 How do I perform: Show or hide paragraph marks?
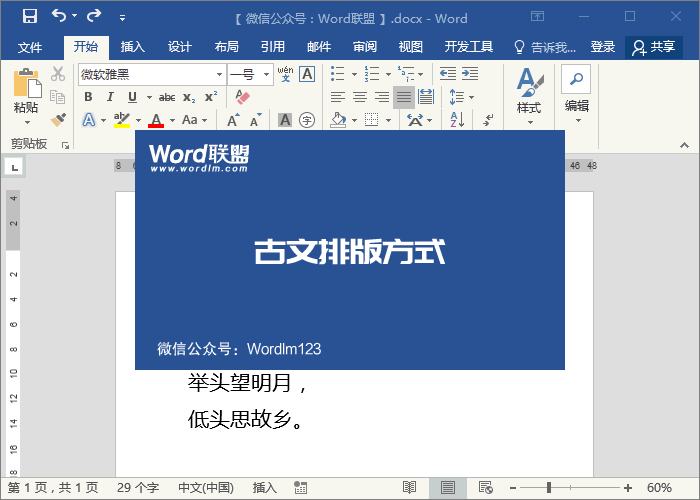488,120
